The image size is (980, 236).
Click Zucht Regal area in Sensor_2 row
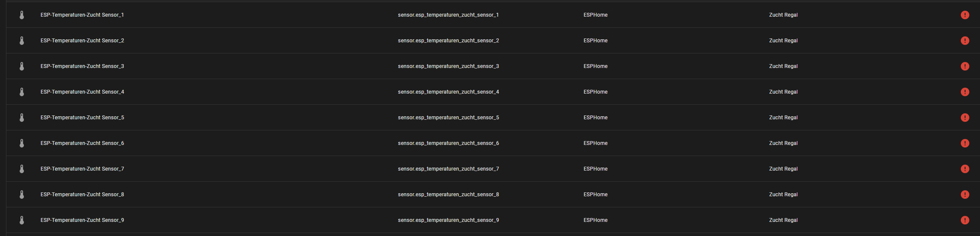click(783, 41)
